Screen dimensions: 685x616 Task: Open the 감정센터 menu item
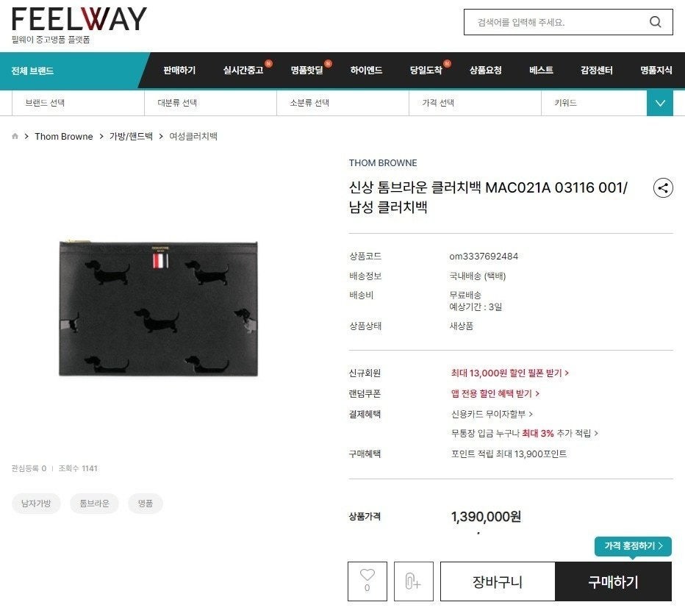pyautogui.click(x=596, y=71)
